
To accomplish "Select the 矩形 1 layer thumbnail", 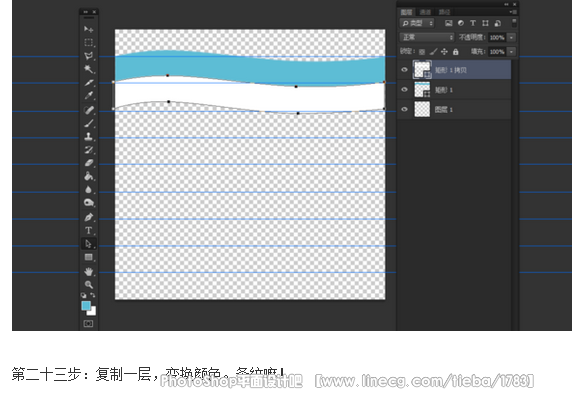I will (x=422, y=90).
